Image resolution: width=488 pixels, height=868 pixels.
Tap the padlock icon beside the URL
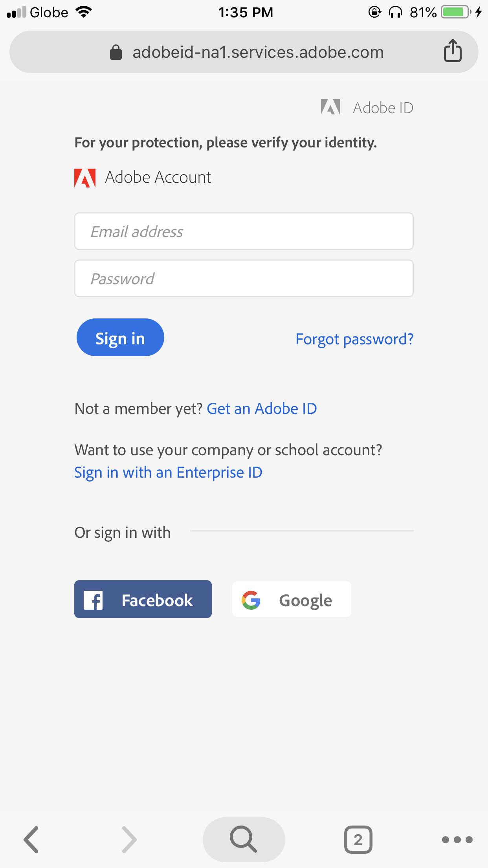[x=116, y=52]
